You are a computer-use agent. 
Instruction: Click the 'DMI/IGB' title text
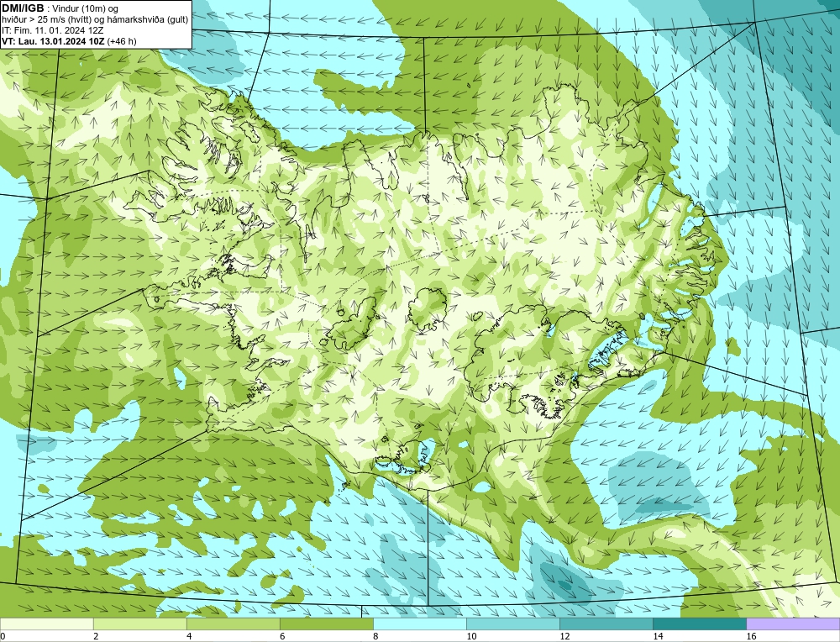(x=23, y=8)
